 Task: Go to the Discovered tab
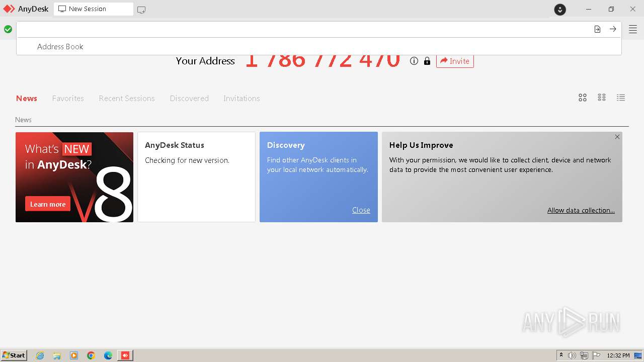click(x=189, y=98)
